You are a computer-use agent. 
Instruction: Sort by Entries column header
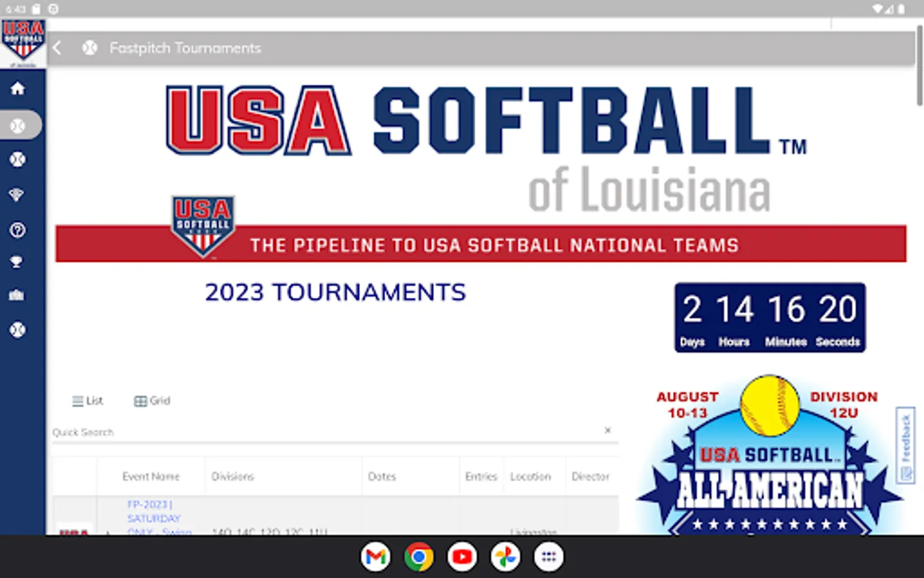pyautogui.click(x=481, y=477)
